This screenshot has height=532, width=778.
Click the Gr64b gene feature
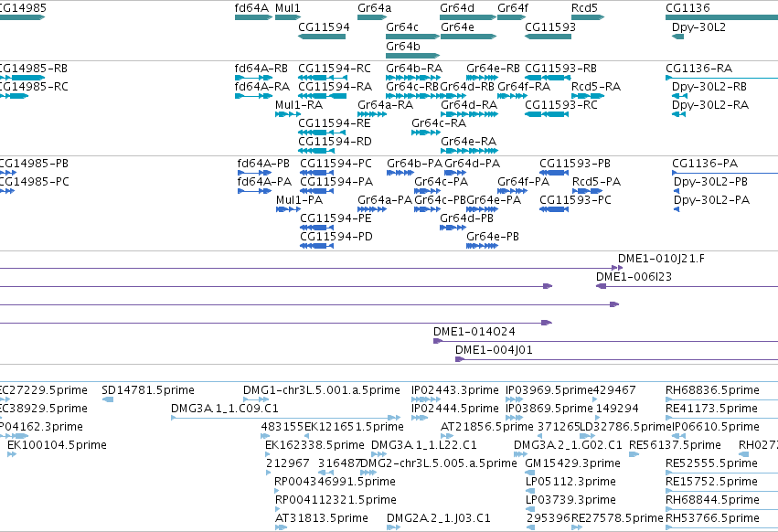coord(413,55)
